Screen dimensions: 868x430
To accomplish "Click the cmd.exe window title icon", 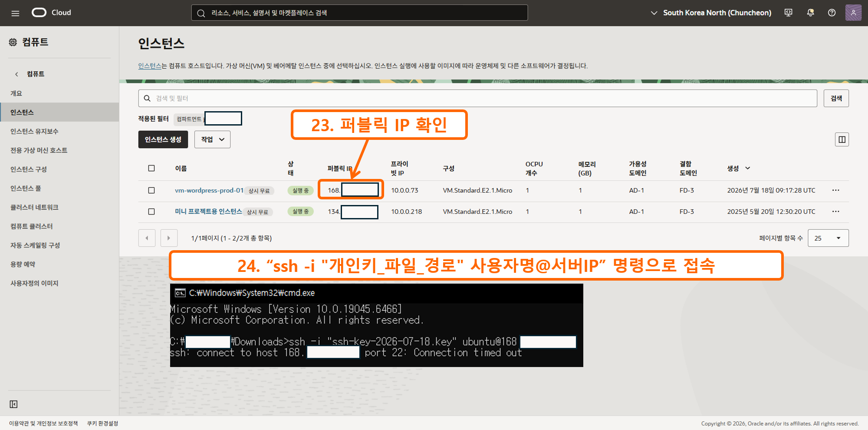I will (180, 293).
